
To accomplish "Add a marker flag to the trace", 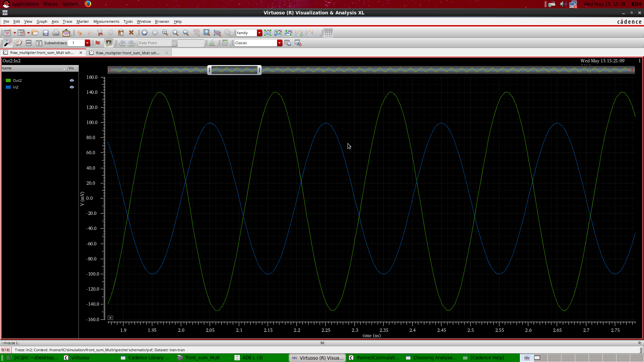I will tap(98, 43).
